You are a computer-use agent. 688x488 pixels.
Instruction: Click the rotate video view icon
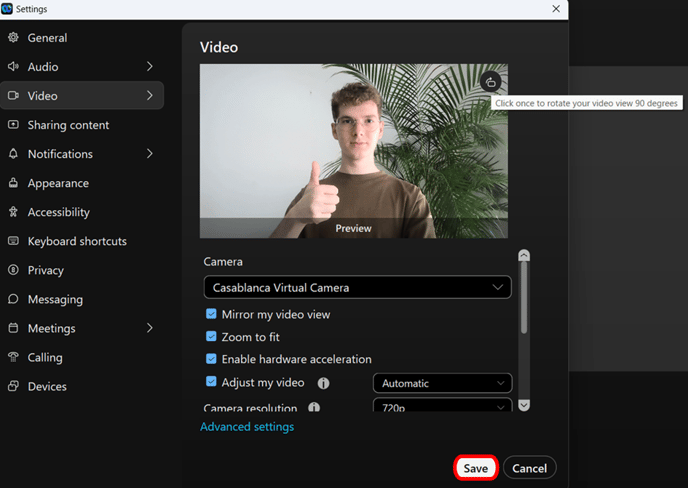tap(490, 82)
